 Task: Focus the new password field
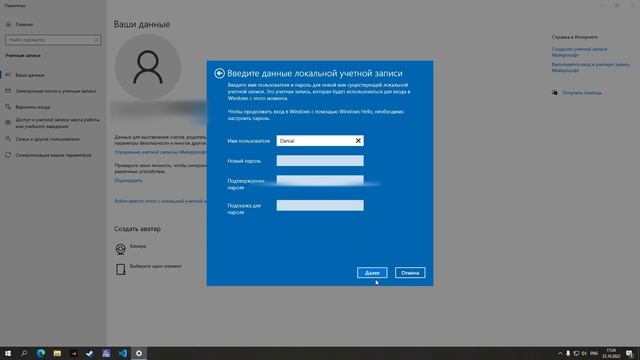(320, 161)
